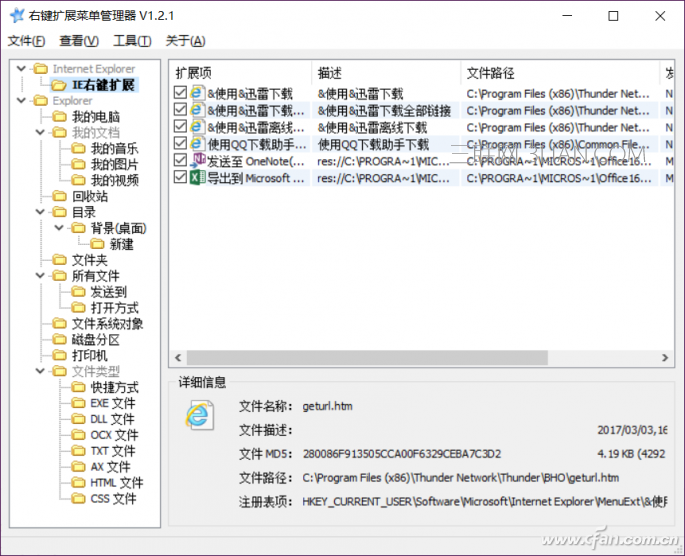Image resolution: width=685 pixels, height=556 pixels.
Task: Click the 快捷方式 folder icon
Action: pos(78,387)
